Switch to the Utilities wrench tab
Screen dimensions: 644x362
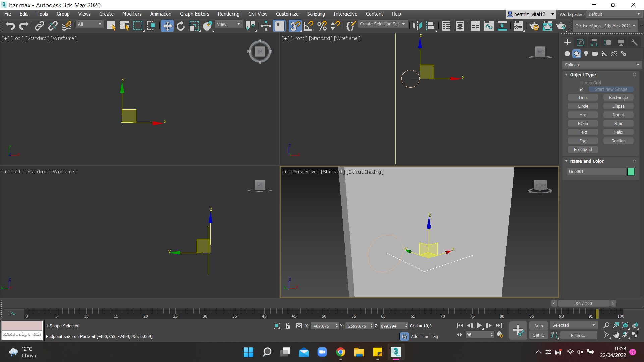(x=634, y=42)
